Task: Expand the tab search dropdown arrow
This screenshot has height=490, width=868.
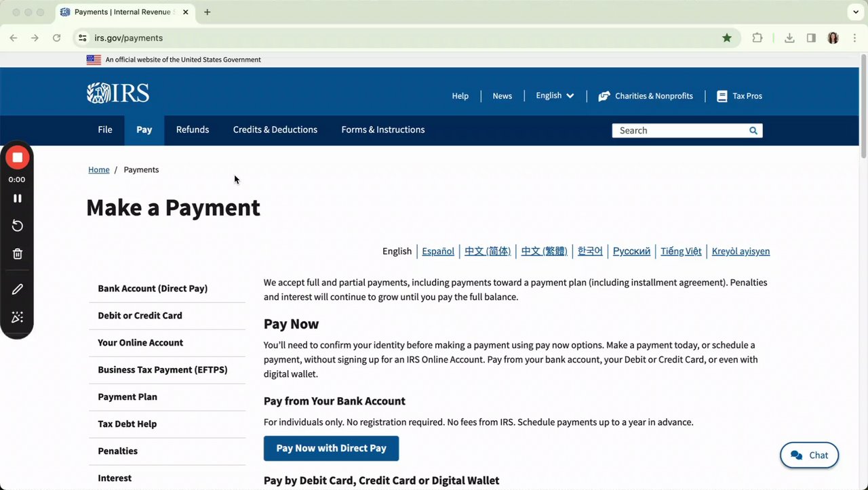Action: 854,12
